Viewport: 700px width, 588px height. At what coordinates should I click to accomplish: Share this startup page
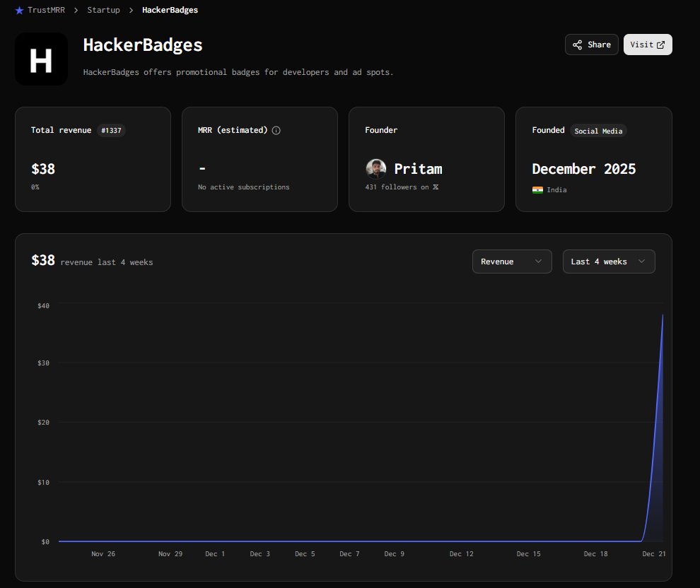pyautogui.click(x=592, y=45)
